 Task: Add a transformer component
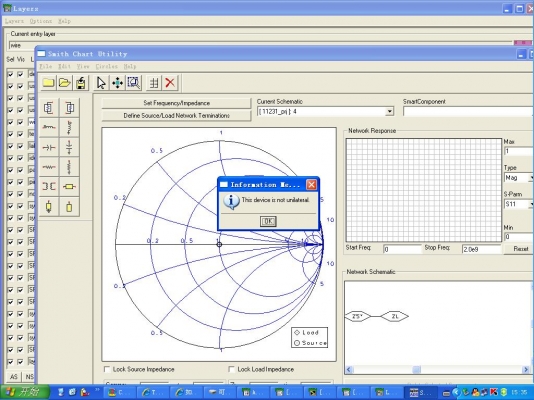tap(49, 186)
